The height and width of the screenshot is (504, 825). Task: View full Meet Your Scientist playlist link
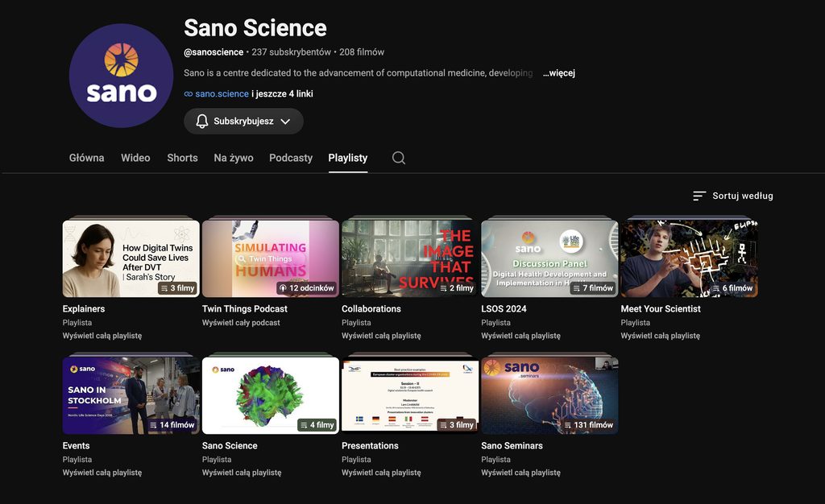tap(661, 336)
